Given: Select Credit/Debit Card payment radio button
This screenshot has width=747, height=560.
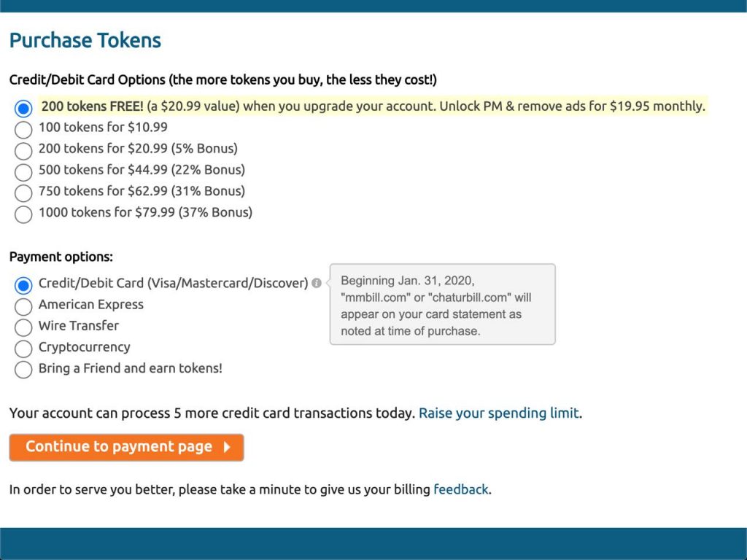Looking at the screenshot, I should 23,285.
